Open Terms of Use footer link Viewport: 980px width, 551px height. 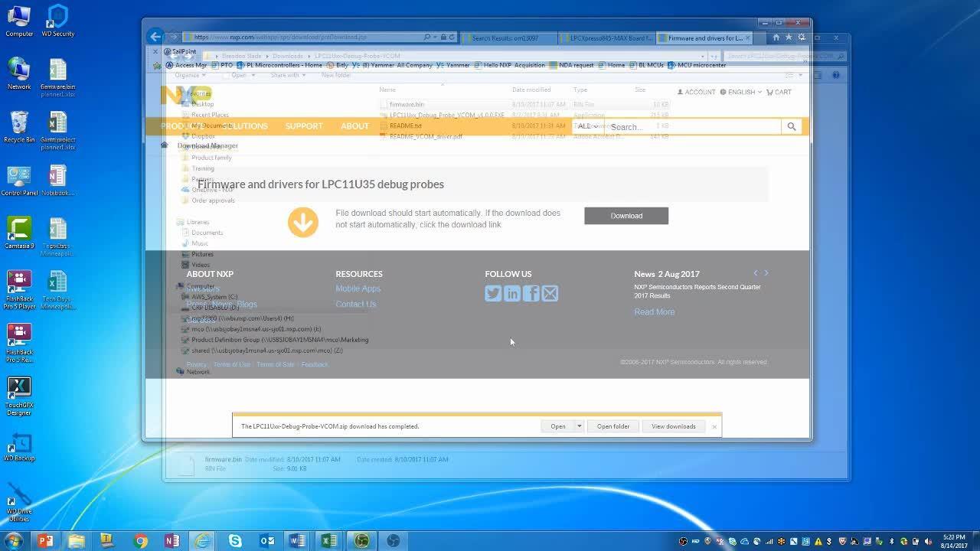(x=231, y=364)
